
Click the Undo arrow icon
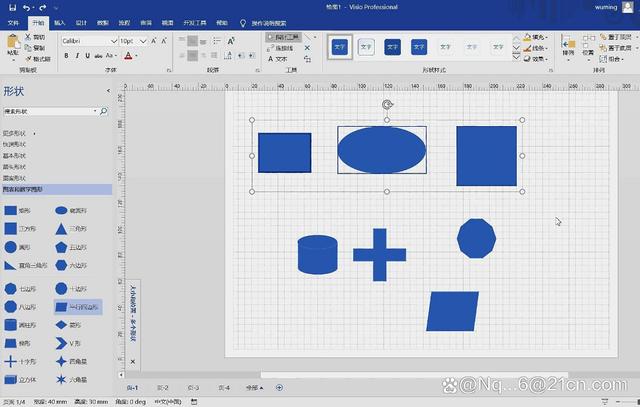click(x=27, y=7)
